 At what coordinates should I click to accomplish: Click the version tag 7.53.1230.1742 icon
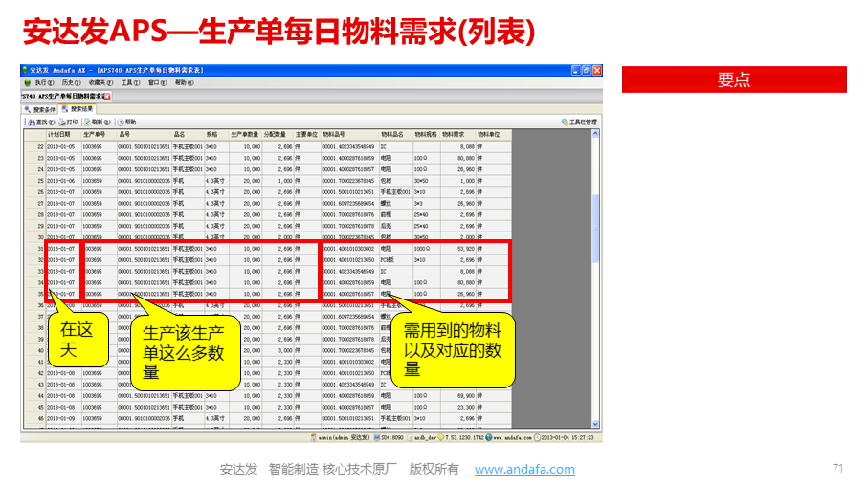(x=441, y=438)
